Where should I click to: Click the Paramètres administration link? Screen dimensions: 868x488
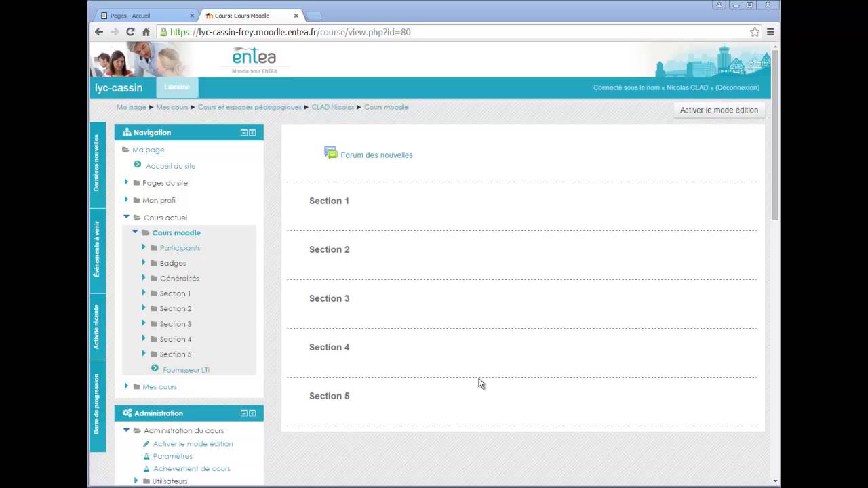tap(173, 456)
